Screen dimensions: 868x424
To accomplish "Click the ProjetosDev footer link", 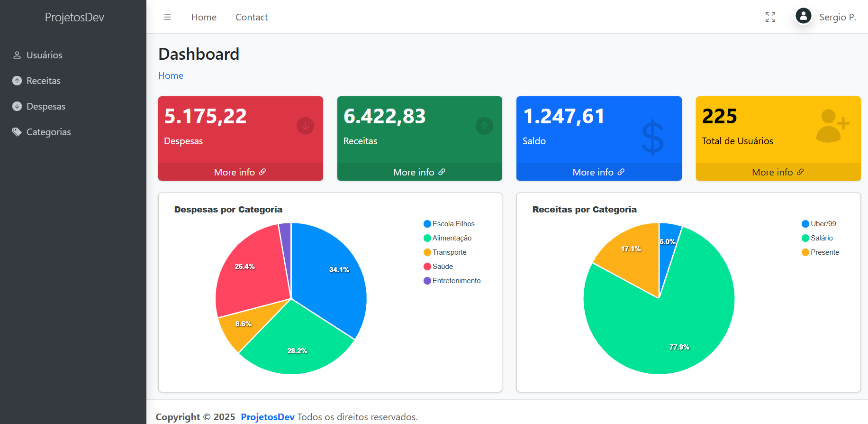I will pyautogui.click(x=268, y=417).
